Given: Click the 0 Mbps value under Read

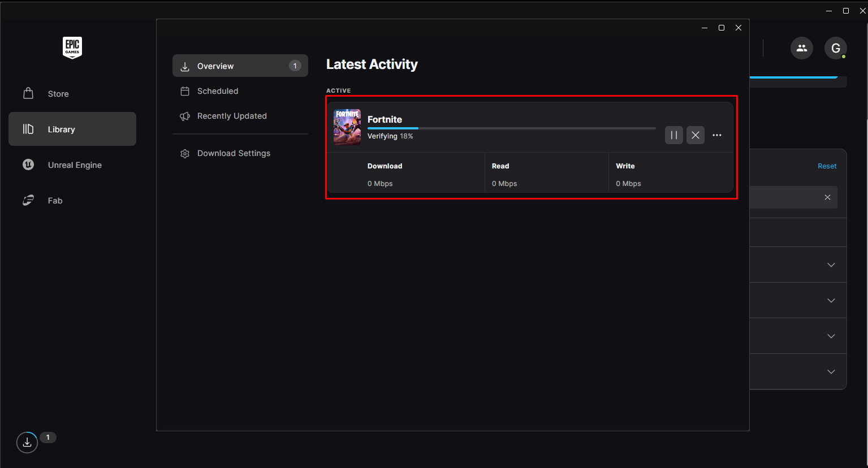Looking at the screenshot, I should point(504,184).
